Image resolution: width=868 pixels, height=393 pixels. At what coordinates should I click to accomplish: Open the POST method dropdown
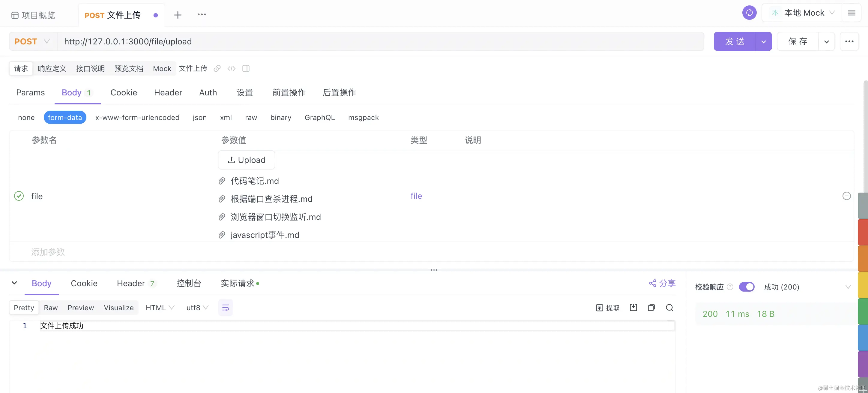point(33,41)
